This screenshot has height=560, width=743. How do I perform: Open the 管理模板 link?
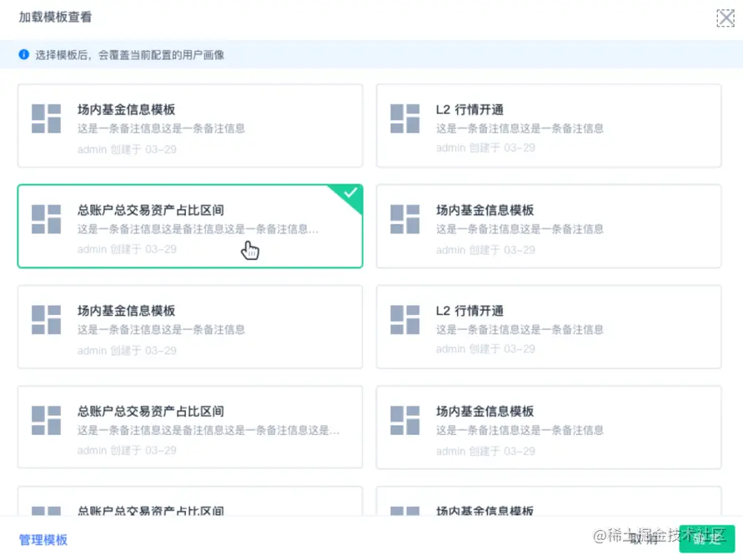pyautogui.click(x=43, y=540)
